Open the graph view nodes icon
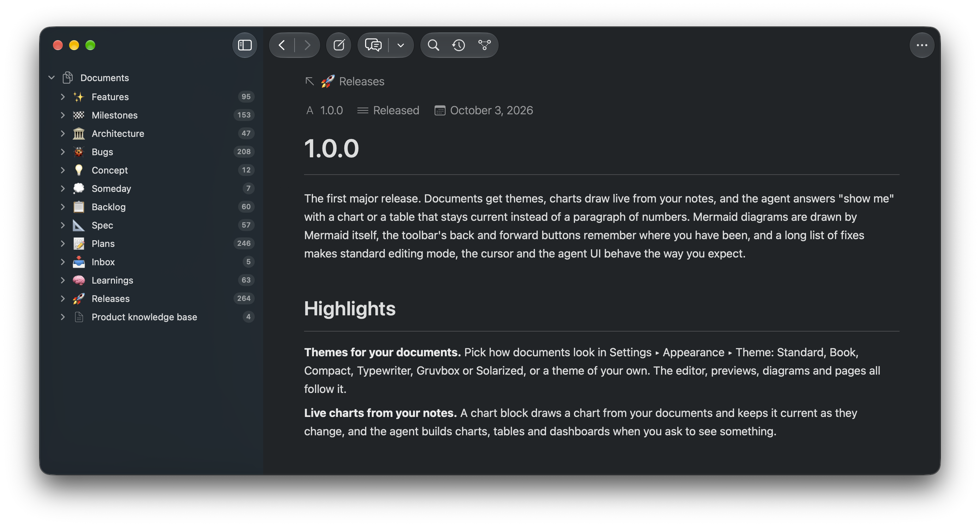This screenshot has width=980, height=527. [x=484, y=45]
